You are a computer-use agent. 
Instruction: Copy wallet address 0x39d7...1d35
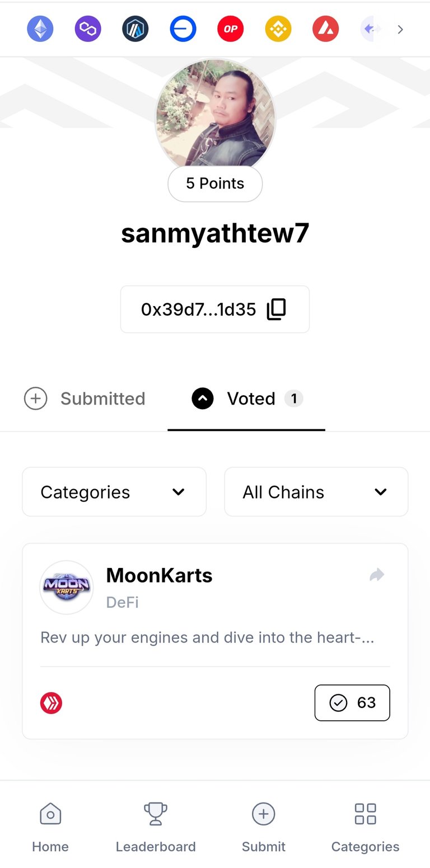click(x=277, y=309)
